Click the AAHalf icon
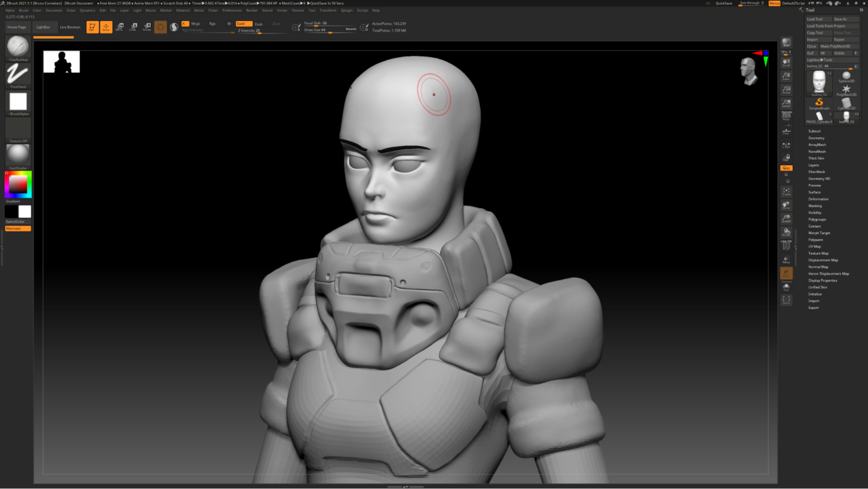This screenshot has height=489, width=868. [786, 103]
